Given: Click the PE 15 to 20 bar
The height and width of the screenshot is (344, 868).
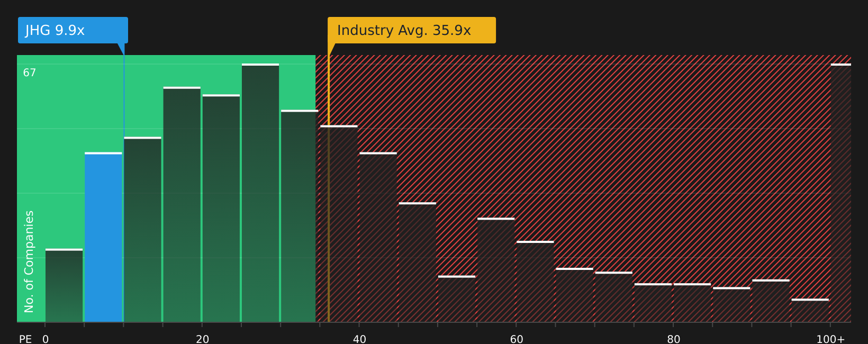Looking at the screenshot, I should point(182,204).
